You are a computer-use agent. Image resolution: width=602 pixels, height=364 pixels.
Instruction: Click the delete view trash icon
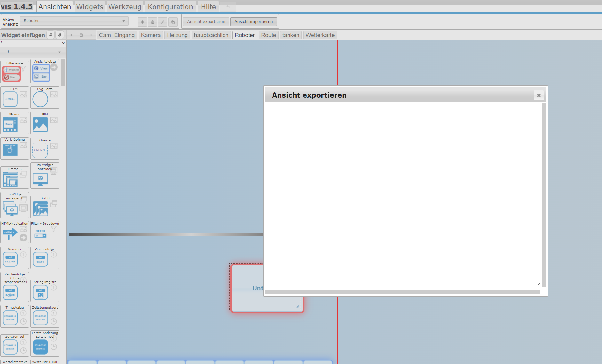click(153, 22)
